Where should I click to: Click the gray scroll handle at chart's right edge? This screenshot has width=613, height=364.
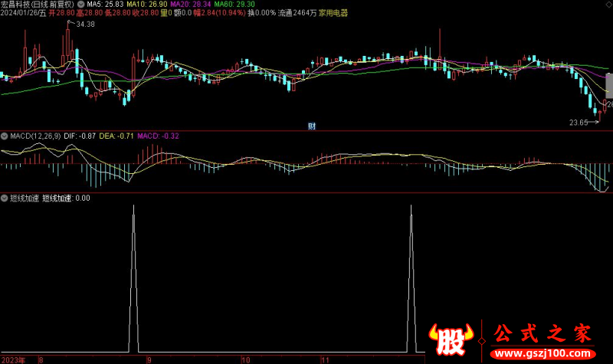[x=609, y=86]
